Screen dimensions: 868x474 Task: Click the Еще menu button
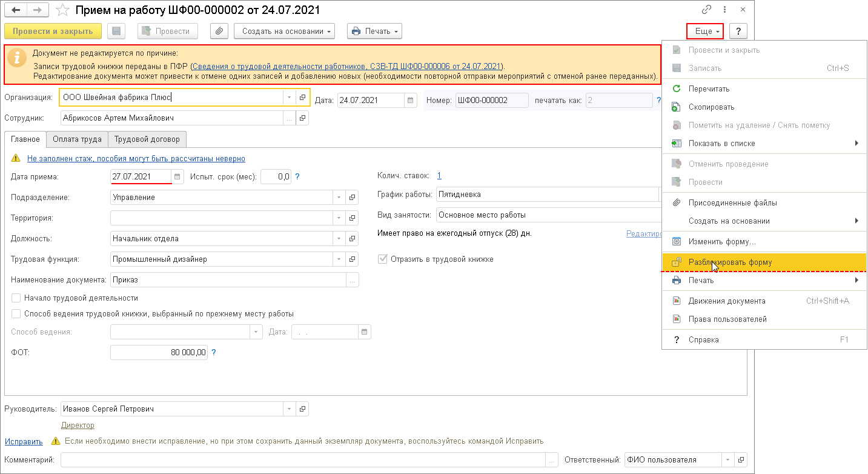pos(705,31)
